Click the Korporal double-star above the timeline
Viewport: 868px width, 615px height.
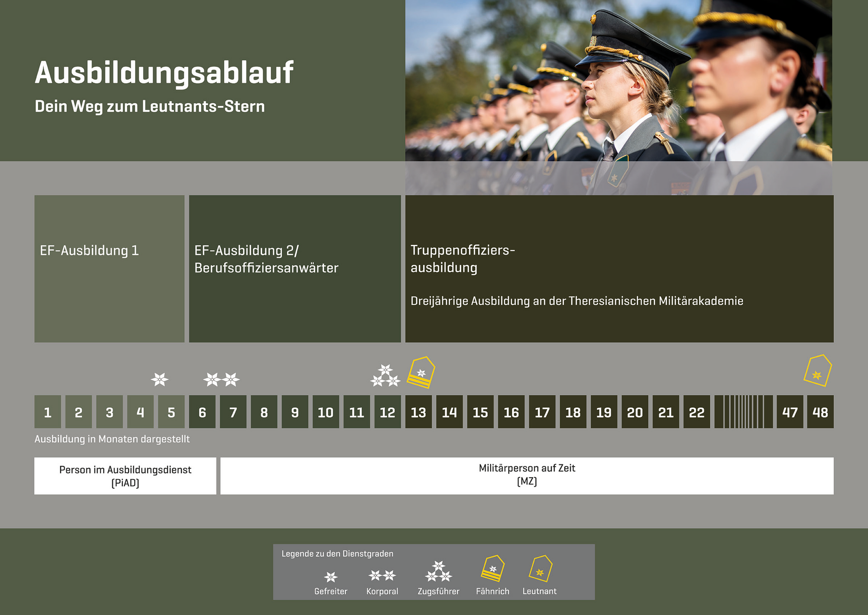point(222,379)
